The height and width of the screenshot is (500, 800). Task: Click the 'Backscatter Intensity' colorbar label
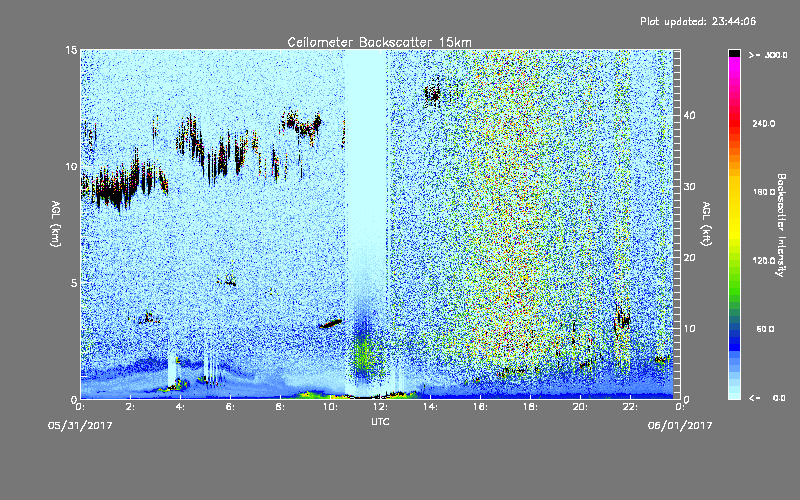[781, 225]
